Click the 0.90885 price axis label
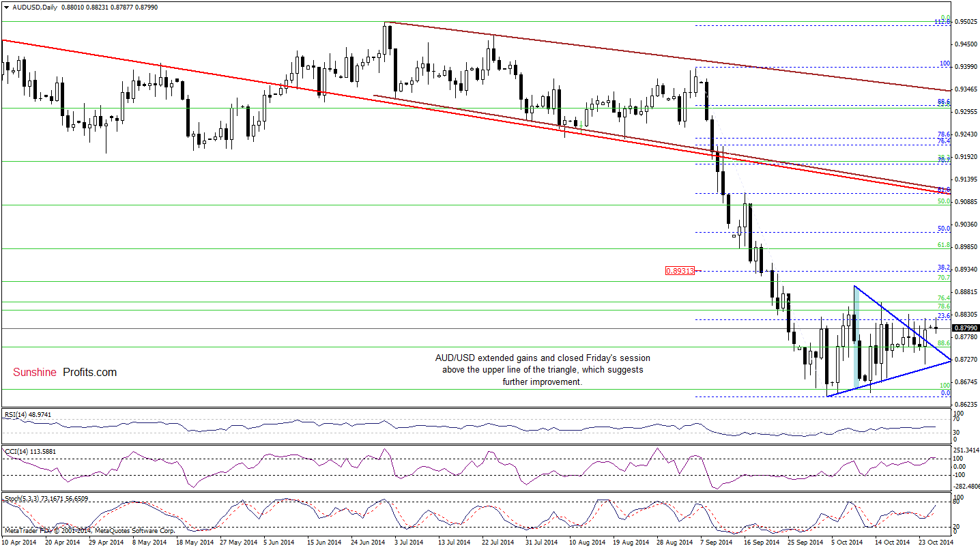Screen dimensions: 980x548 (966, 202)
